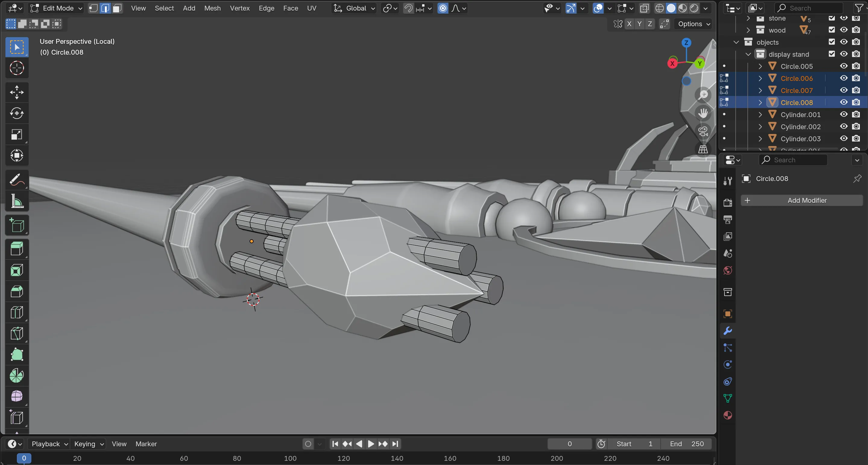Image resolution: width=868 pixels, height=465 pixels.
Task: Open the Global orientation dropdown
Action: click(354, 8)
